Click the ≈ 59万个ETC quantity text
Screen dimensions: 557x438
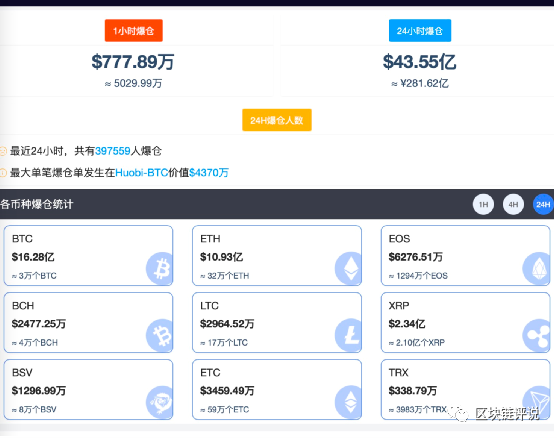(225, 410)
